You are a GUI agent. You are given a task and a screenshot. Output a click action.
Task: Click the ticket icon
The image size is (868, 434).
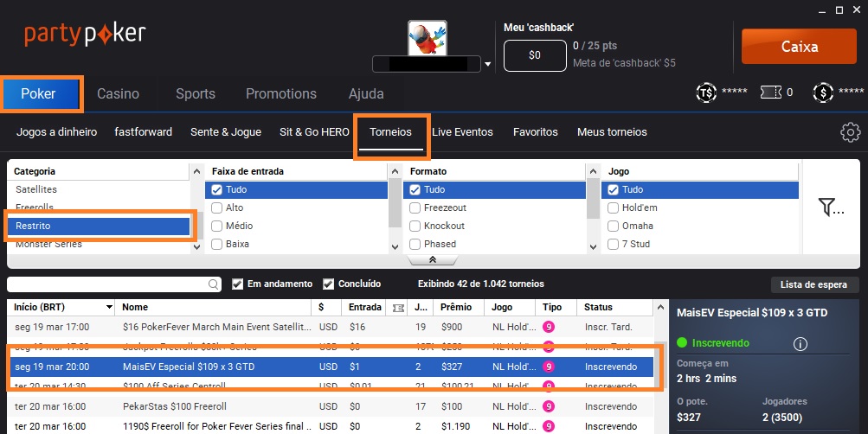pos(770,93)
